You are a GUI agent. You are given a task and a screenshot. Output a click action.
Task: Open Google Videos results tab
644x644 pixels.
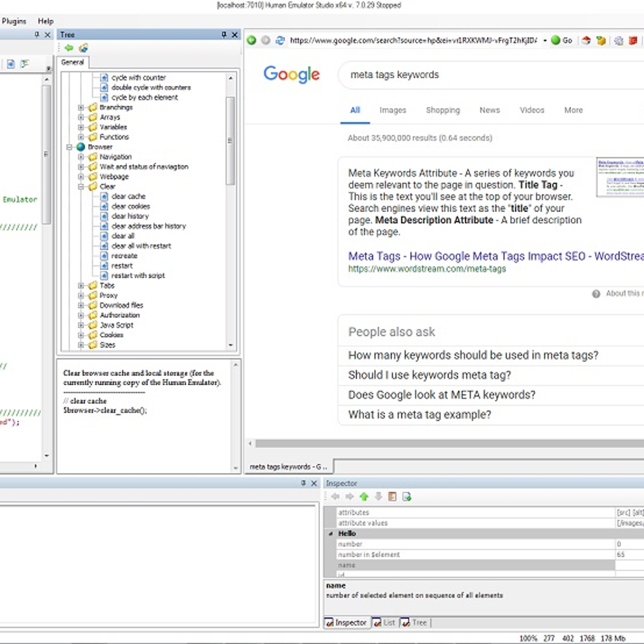click(532, 110)
